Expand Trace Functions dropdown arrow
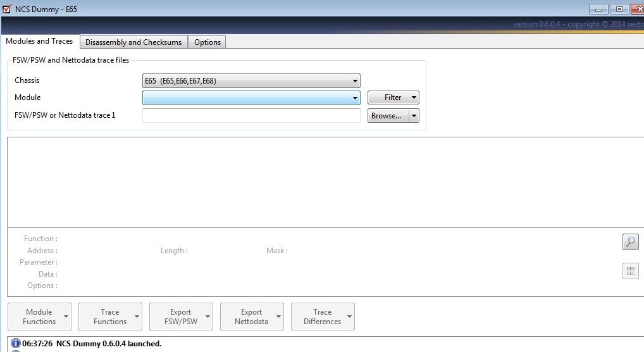 137,317
